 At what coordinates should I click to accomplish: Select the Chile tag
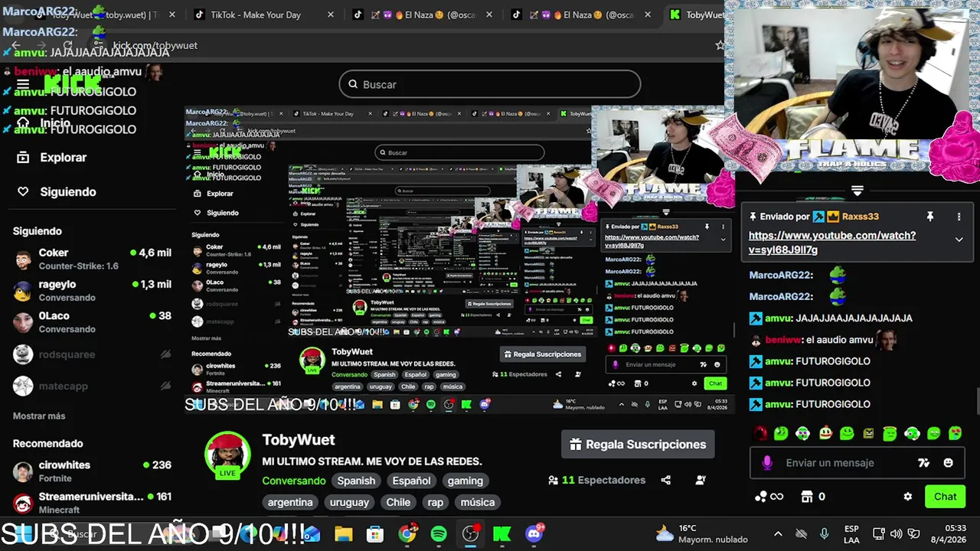click(398, 502)
